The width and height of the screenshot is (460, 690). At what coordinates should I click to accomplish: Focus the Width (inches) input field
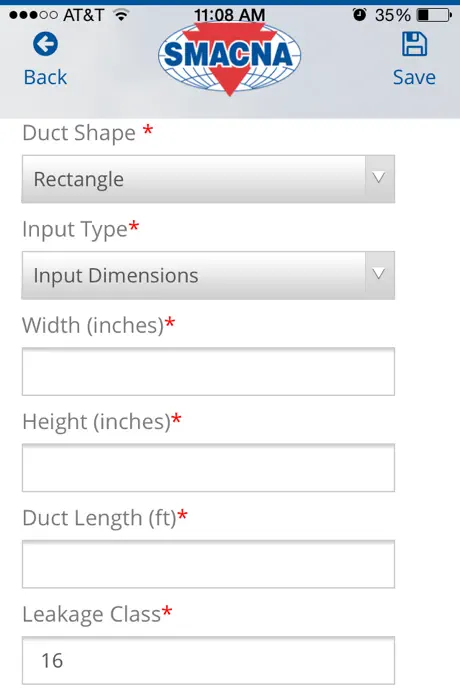[208, 371]
